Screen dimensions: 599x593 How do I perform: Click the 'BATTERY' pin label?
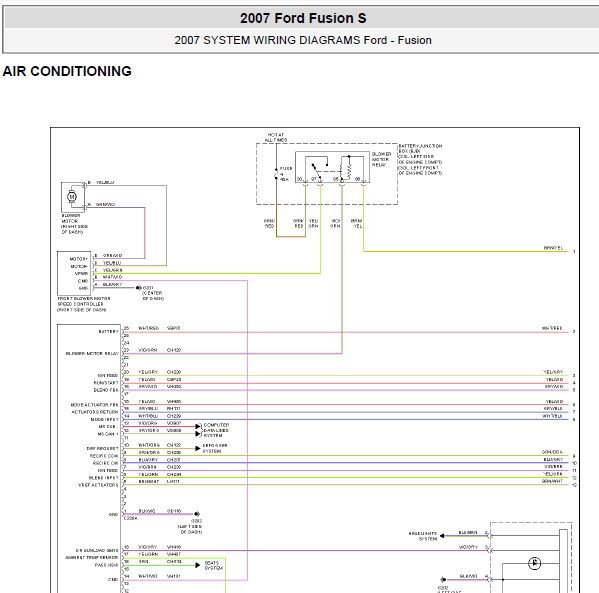(108, 331)
